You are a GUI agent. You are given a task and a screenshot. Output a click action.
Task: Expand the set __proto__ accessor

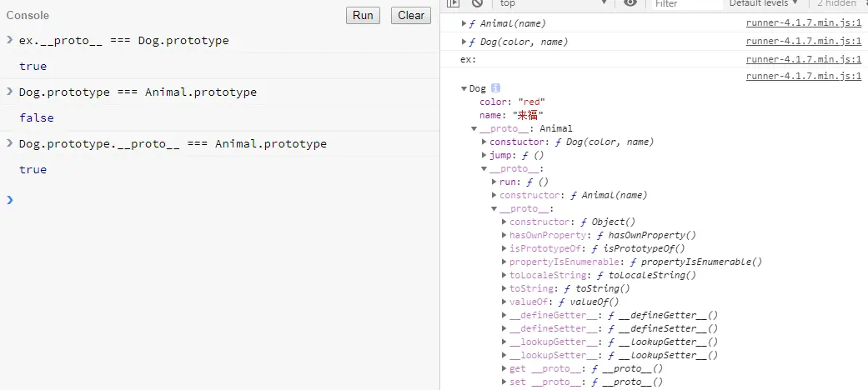tap(504, 382)
